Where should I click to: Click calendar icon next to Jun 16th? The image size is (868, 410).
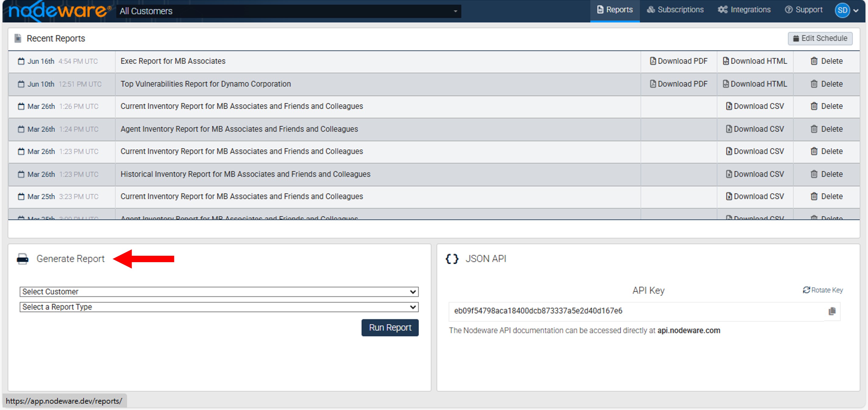pos(21,61)
